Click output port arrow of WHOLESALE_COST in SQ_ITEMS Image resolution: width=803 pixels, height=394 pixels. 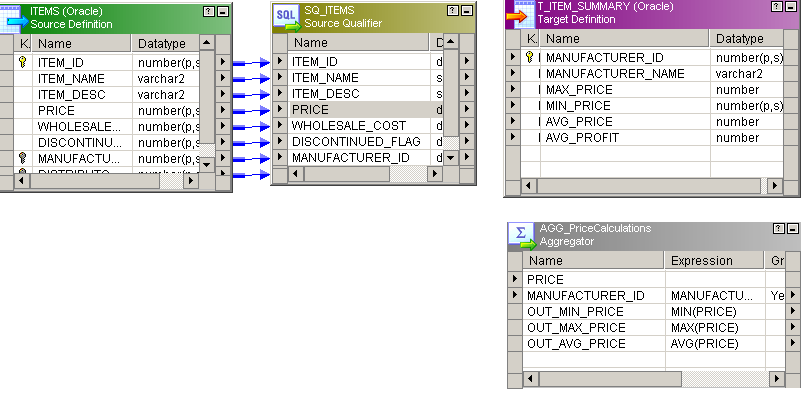(x=467, y=125)
